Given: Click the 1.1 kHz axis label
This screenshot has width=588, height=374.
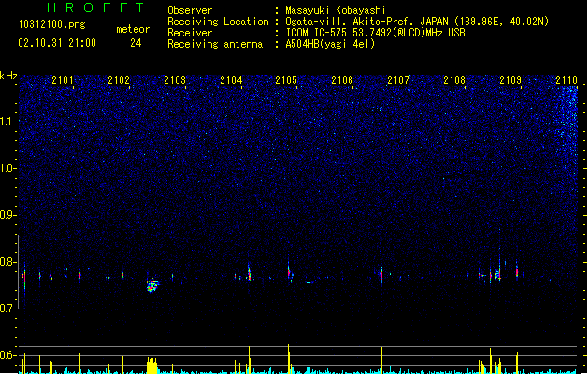Looking at the screenshot, I should point(8,122).
